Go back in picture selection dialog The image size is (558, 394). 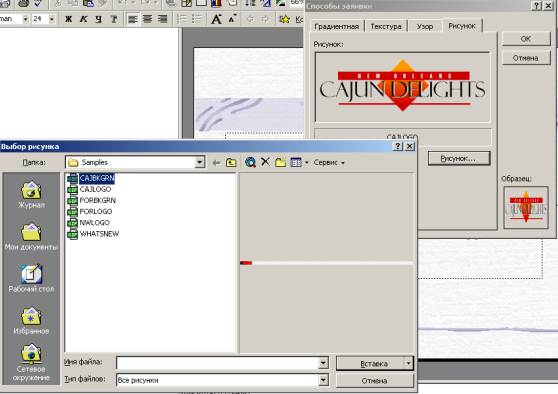pos(216,163)
